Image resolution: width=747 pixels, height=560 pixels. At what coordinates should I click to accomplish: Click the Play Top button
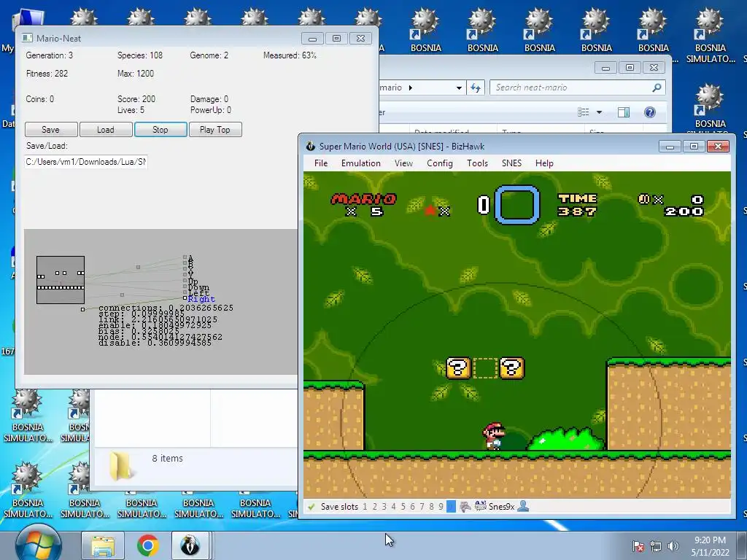[x=215, y=130]
